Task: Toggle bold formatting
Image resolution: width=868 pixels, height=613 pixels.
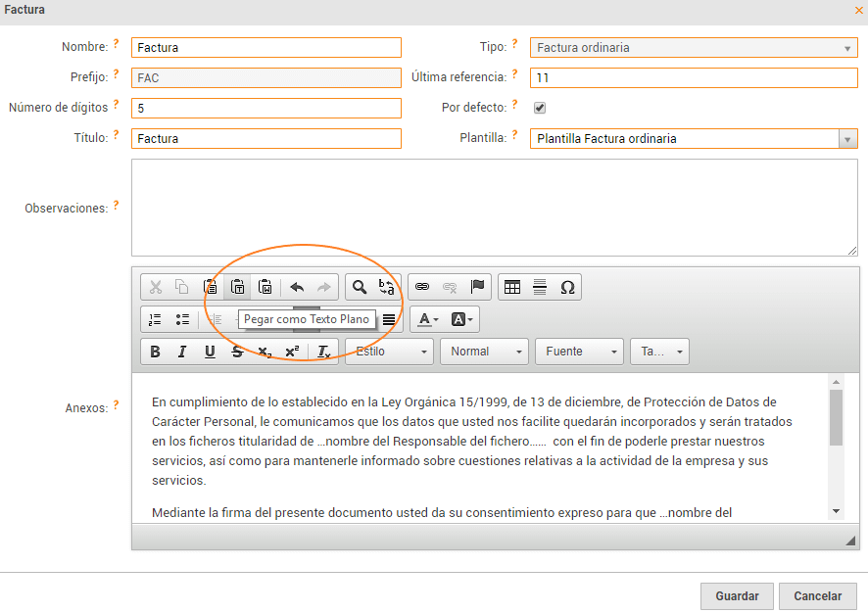Action: tap(155, 352)
